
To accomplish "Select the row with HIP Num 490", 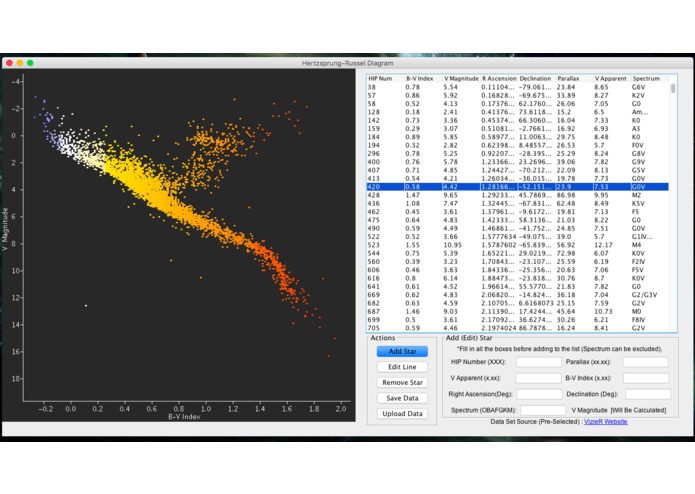I will coord(518,228).
